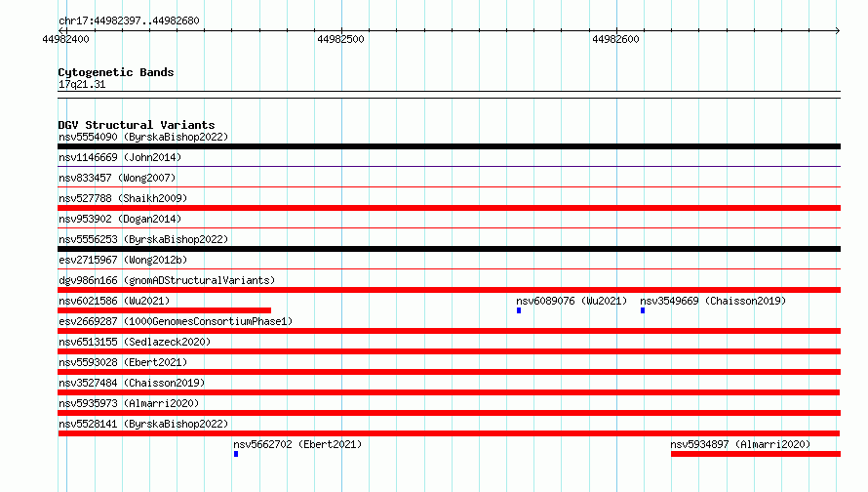The width and height of the screenshot is (868, 492).
Task: Open dgv986n166 (gnomADStructuralVariants) label
Action: click(x=167, y=280)
